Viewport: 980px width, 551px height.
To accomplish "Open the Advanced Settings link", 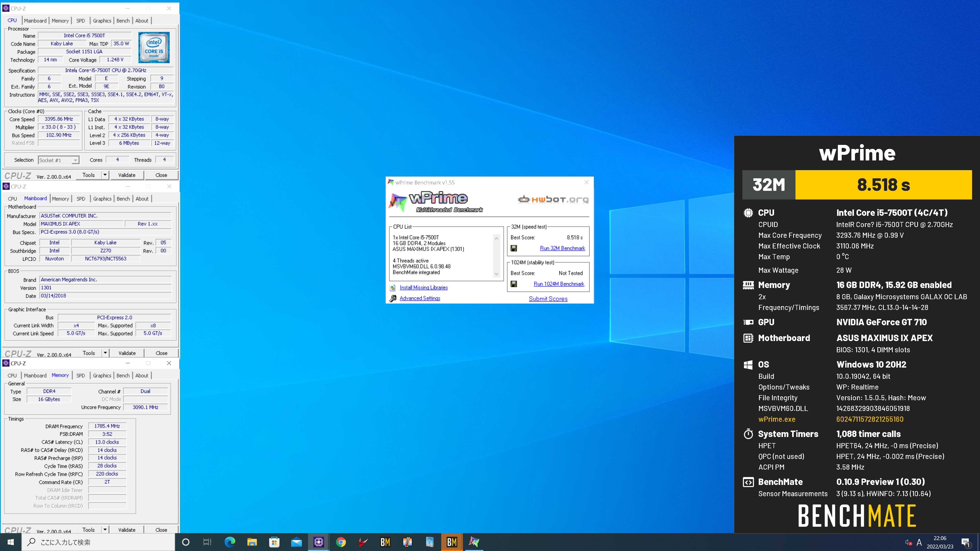I will click(420, 298).
